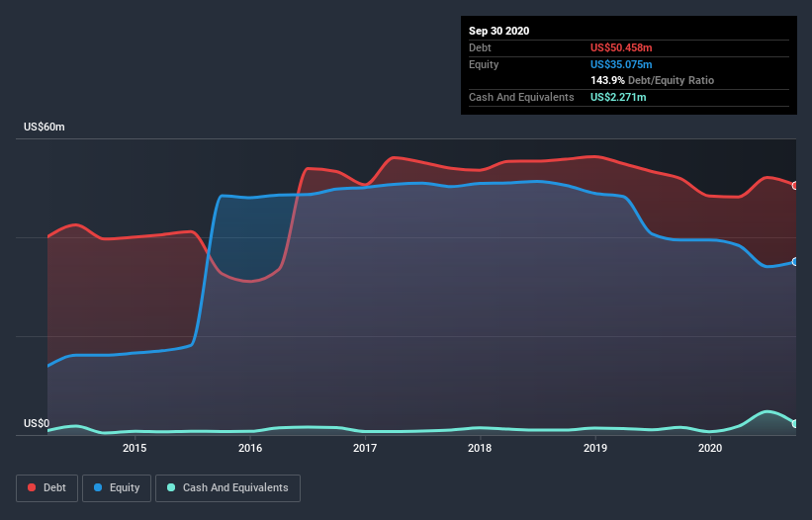This screenshot has height=520, width=812.
Task: Toggle Cash And Equivalents legend button
Action: [227, 488]
